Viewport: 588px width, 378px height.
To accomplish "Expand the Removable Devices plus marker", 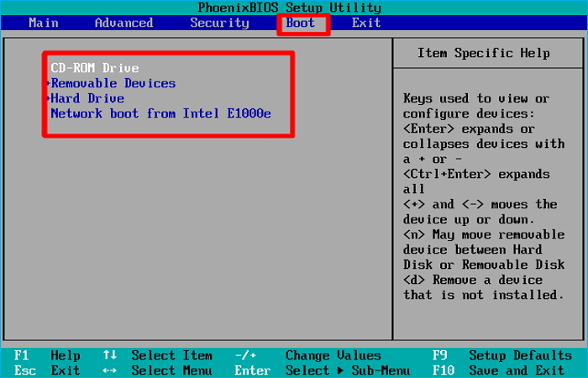I will click(x=49, y=83).
